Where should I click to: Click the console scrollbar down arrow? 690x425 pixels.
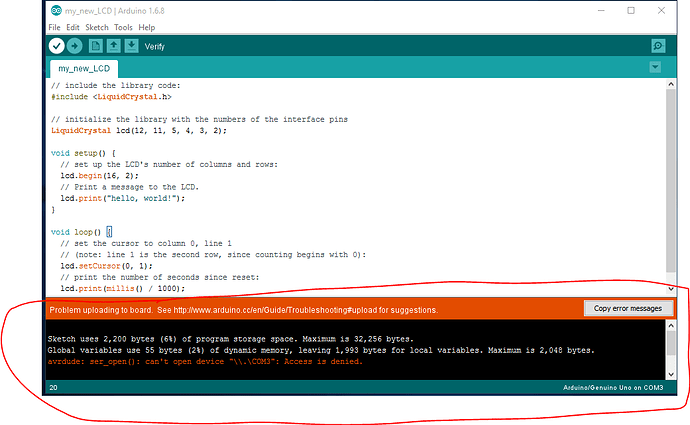(x=671, y=374)
